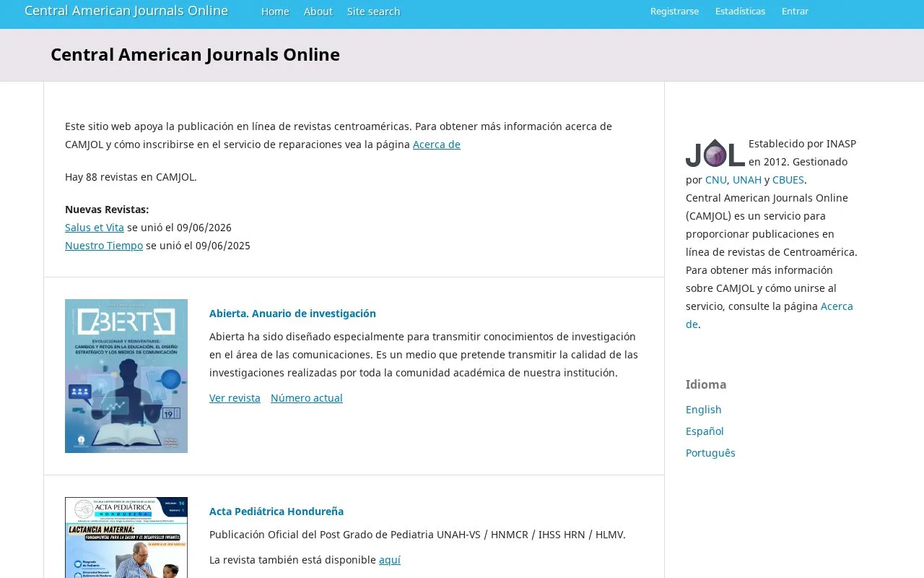Open the CNU link in the sidebar
Viewport: 924px width, 578px height.
(716, 180)
